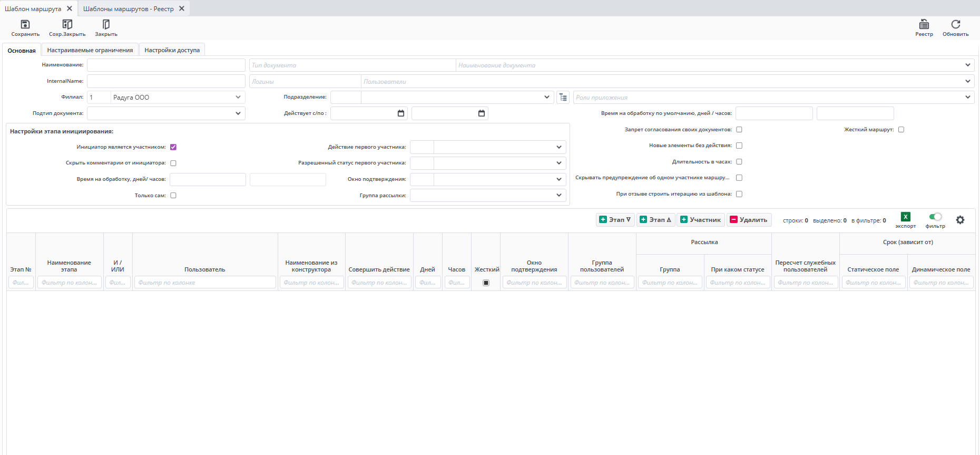Switch to Настраиваемые ограничения tab
The height and width of the screenshot is (455, 980).
(x=90, y=50)
